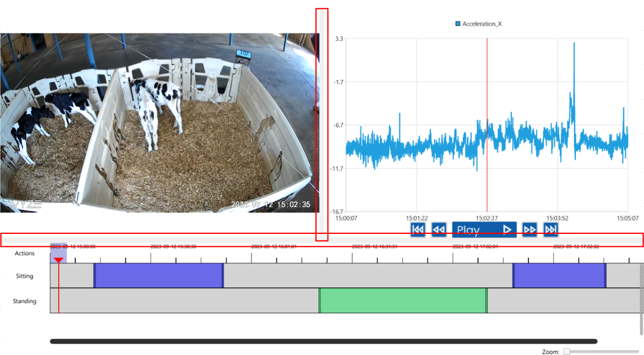Click the vertical splitter between video and chart
This screenshot has width=644, height=355.
(x=322, y=124)
